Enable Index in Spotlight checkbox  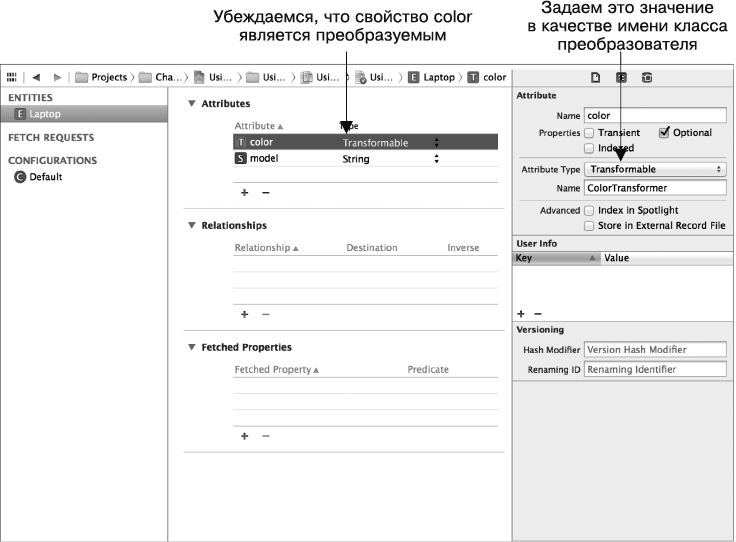[589, 211]
